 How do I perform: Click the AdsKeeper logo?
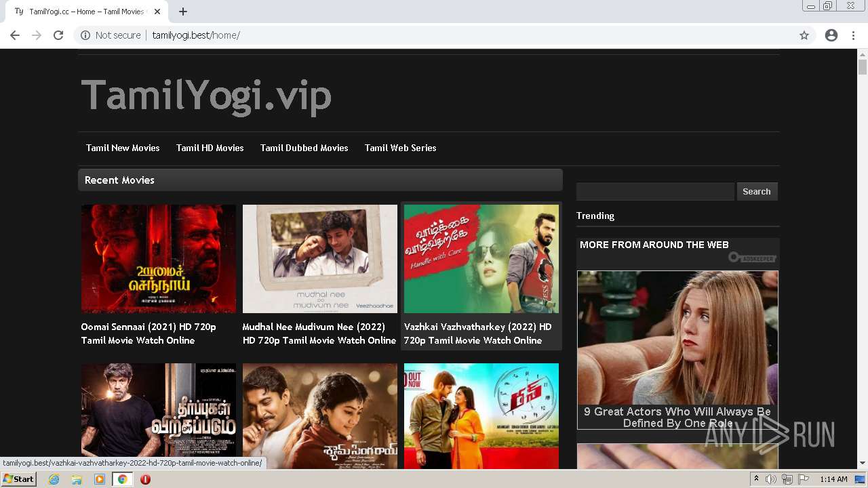[x=752, y=258]
